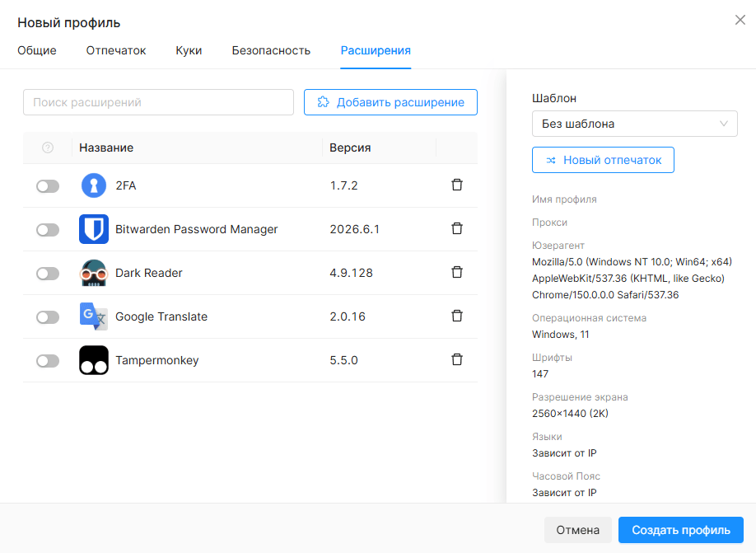Click the Google Translate extension name
This screenshot has height=553, width=756.
click(161, 316)
